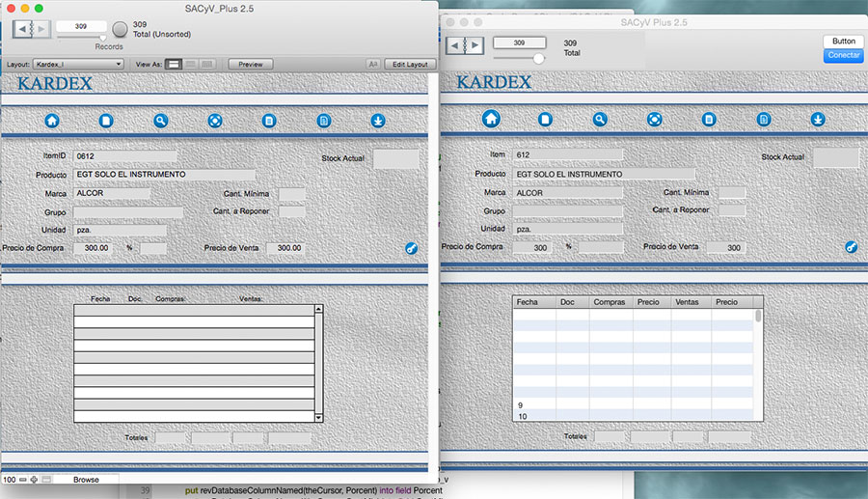This screenshot has height=499, width=868.
Task: Click the Producto field in left window
Action: pos(164,175)
